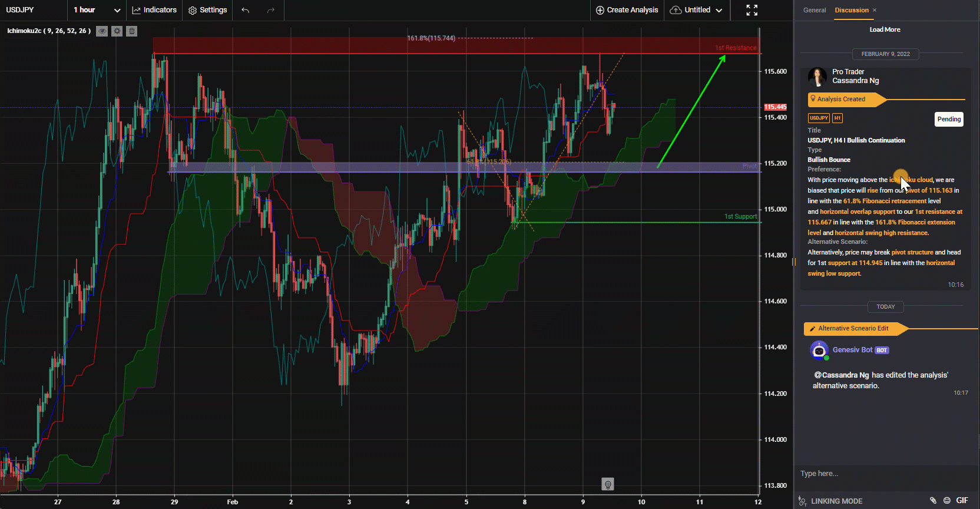Click the 61.8% Fibonacci retracement link
980x509 pixels.
click(885, 201)
